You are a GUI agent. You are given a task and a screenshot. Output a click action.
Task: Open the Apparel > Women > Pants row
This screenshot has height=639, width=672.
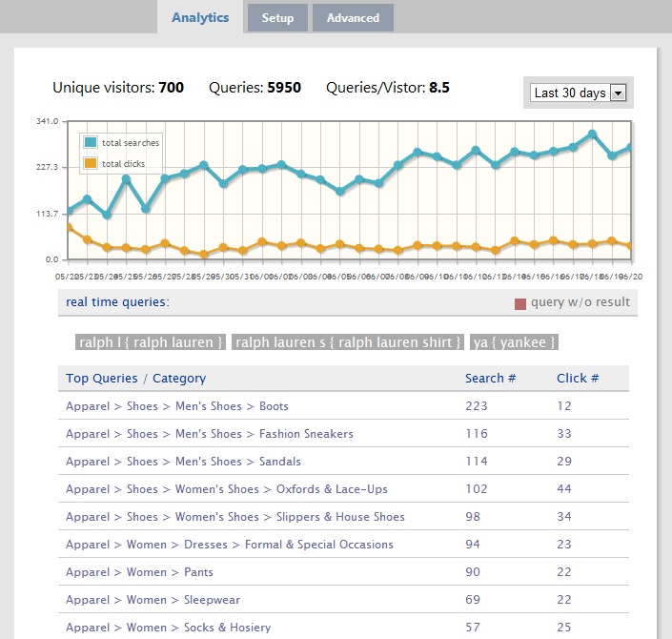click(343, 571)
